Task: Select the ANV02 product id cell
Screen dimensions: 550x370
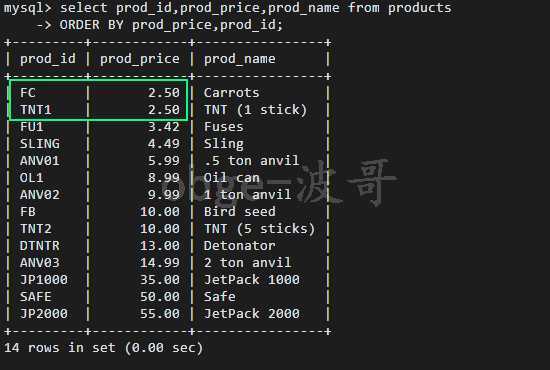Action: point(40,195)
